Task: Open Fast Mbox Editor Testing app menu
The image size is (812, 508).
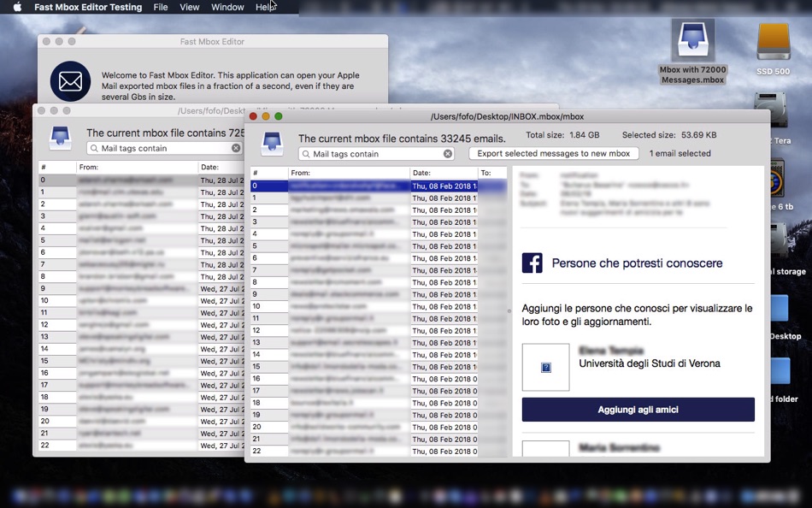Action: point(88,7)
